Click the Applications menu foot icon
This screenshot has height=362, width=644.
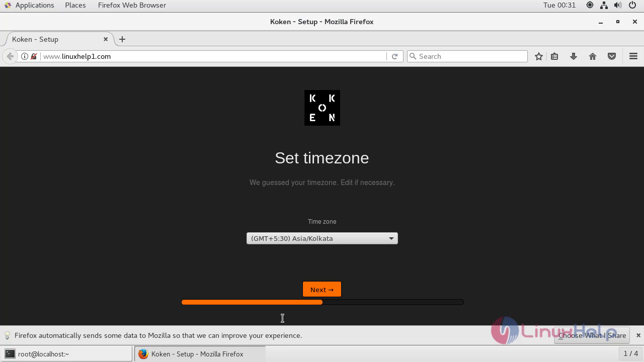tap(8, 5)
